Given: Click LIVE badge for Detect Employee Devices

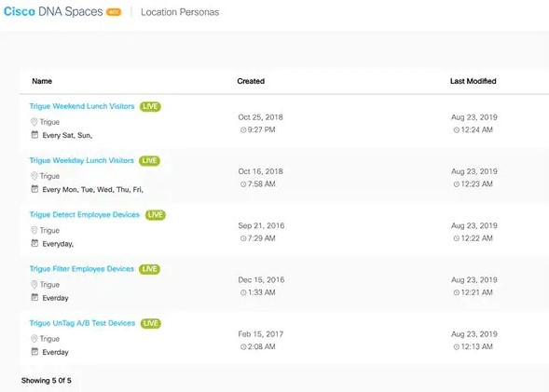Looking at the screenshot, I should (156, 215).
